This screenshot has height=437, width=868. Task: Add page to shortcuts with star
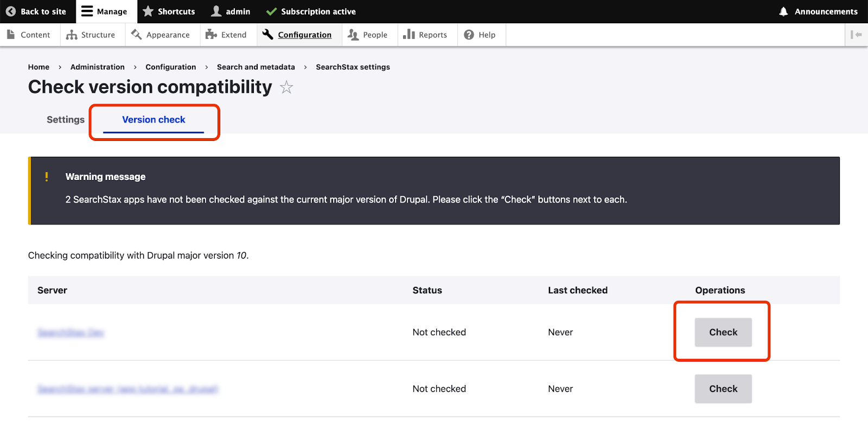point(286,87)
